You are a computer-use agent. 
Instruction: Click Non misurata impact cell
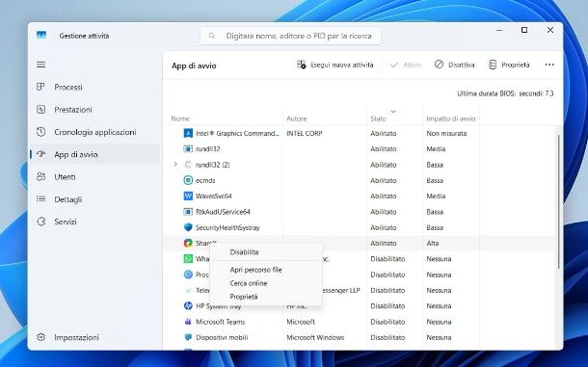tap(446, 133)
